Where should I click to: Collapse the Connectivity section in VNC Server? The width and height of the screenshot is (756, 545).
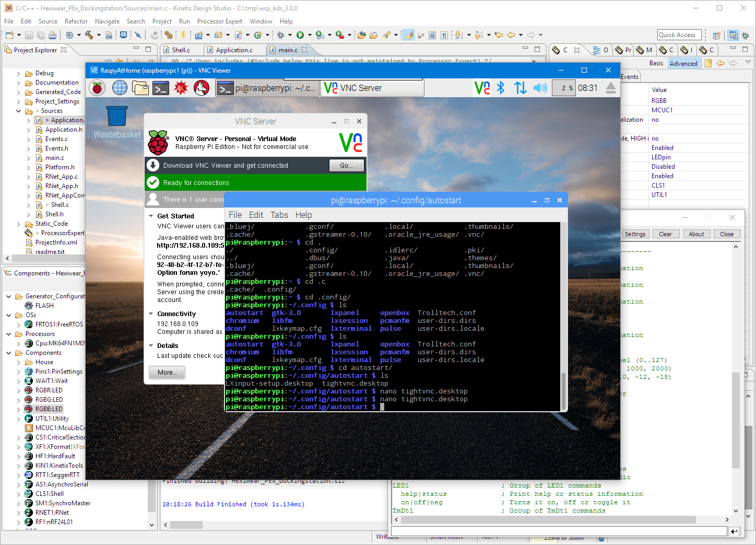tap(151, 314)
